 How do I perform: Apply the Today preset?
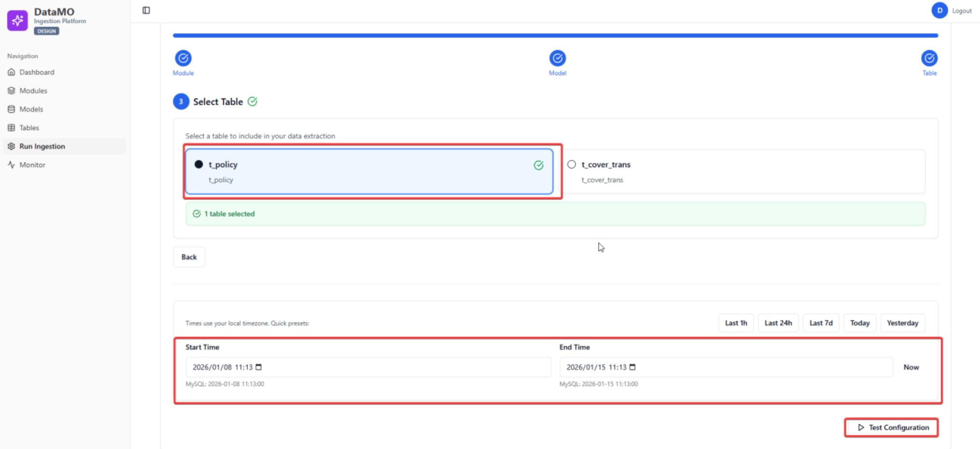coord(859,323)
